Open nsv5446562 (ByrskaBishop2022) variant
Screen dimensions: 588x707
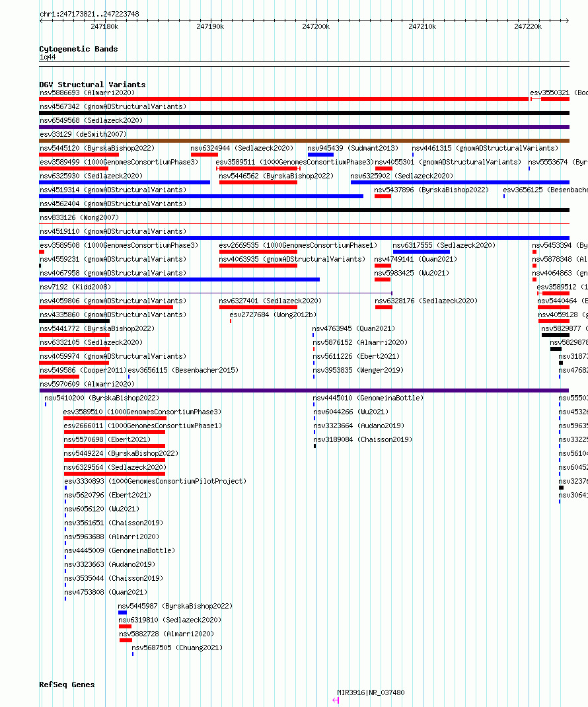[276, 176]
